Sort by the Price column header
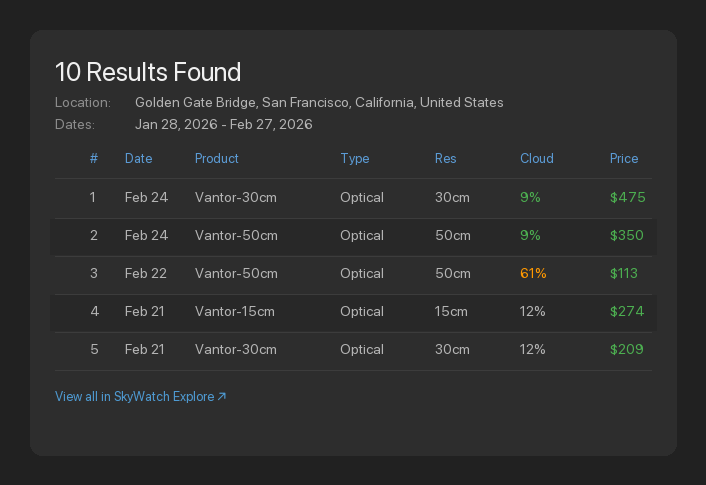 click(x=624, y=158)
